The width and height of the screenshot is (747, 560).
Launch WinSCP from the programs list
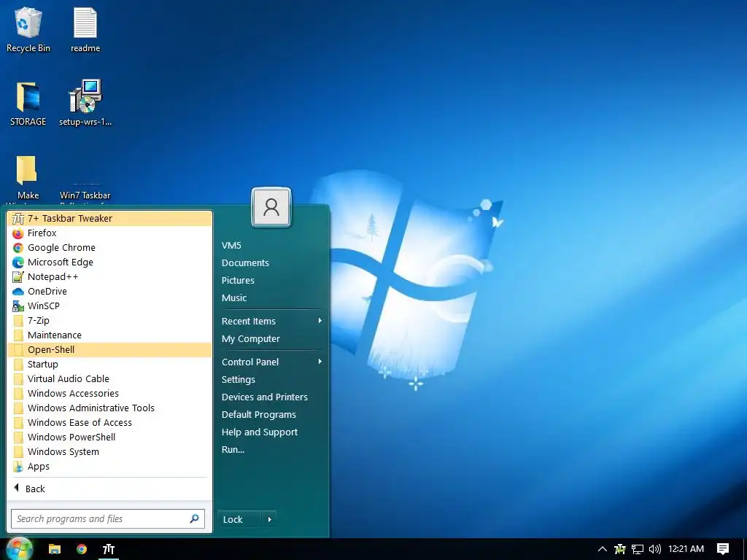point(109,306)
